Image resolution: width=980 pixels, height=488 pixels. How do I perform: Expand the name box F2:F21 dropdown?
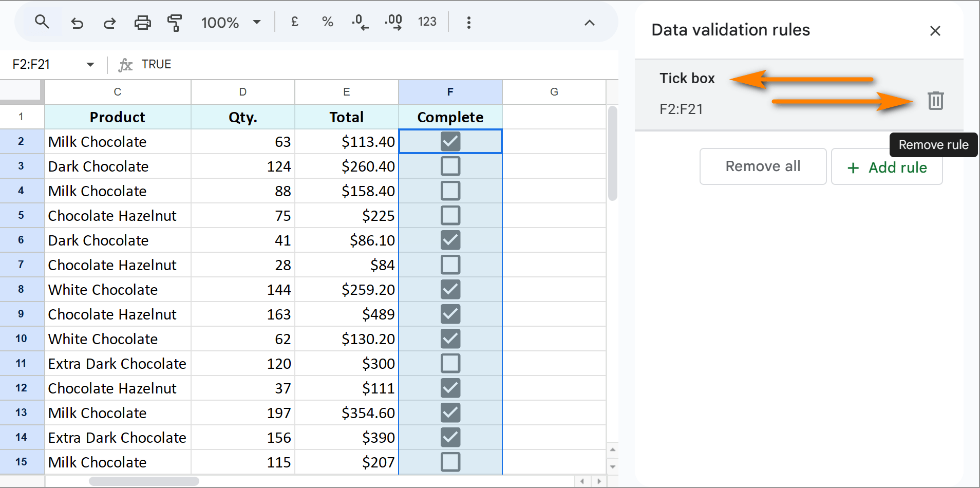pos(90,65)
